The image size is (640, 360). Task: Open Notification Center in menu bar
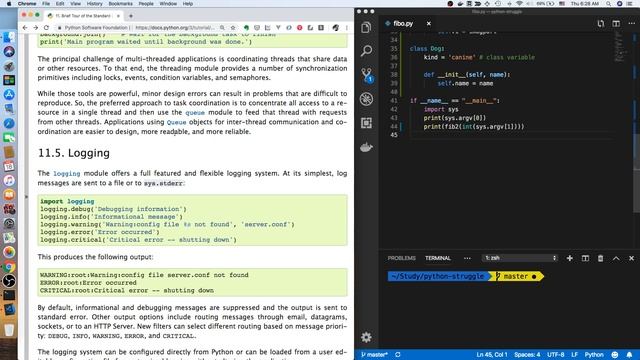630,4
